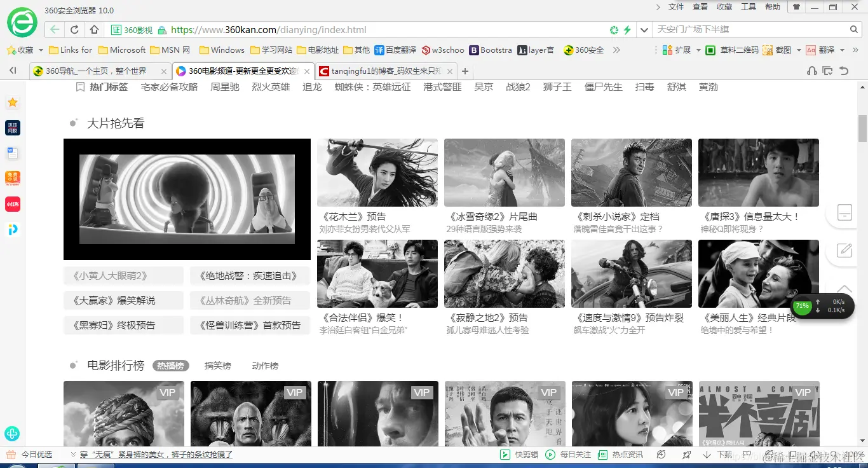The image size is (868, 468).
Task: Open the 工具 menu
Action: pos(749,7)
